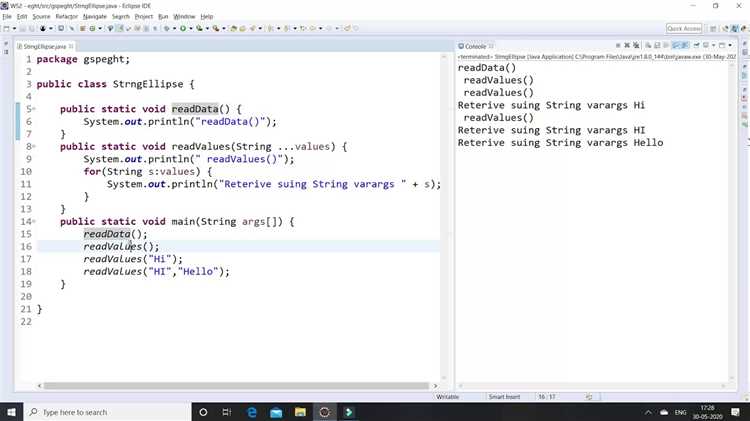
Task: Toggle Show Console on standard output change
Action: tap(676, 45)
